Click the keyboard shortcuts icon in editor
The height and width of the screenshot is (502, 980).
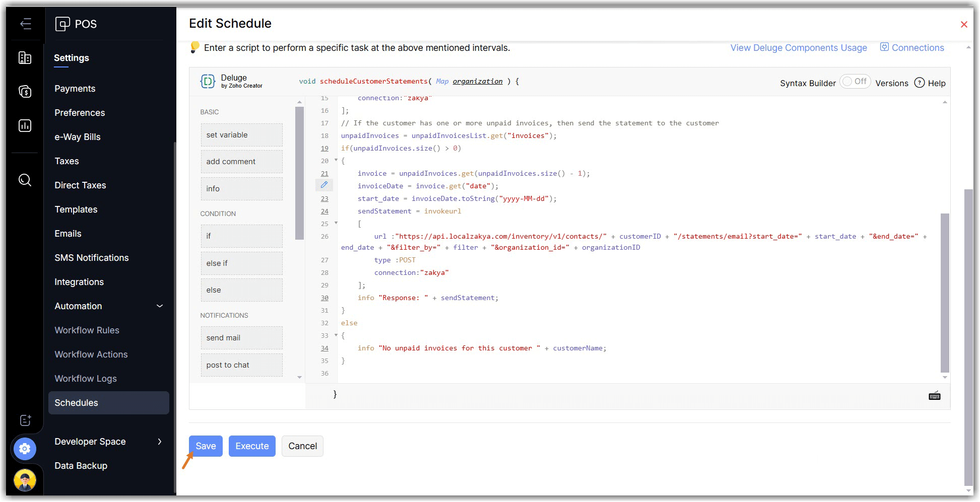pos(934,396)
